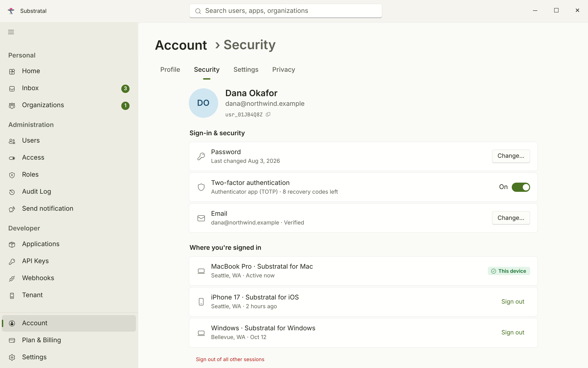The width and height of the screenshot is (588, 368).
Task: Switch to the Settings tab
Action: (x=246, y=70)
